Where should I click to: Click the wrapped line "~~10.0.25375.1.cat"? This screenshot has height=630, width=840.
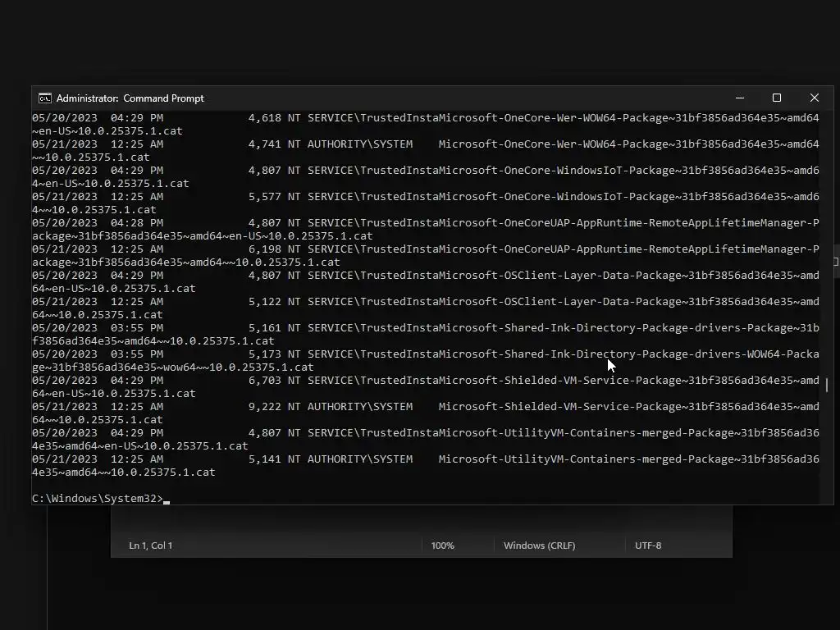(x=91, y=157)
